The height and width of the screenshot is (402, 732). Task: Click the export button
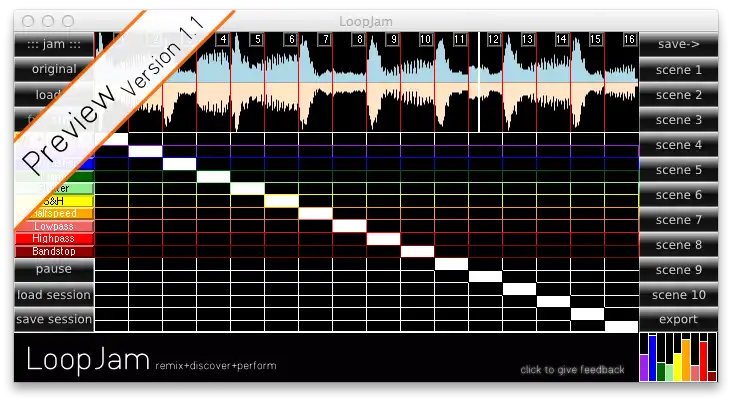click(x=678, y=319)
